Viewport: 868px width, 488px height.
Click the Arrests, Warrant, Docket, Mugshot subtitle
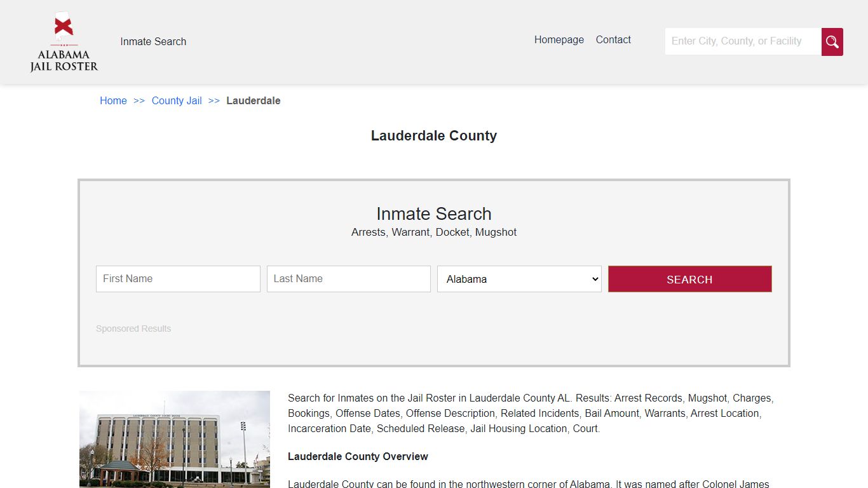(x=434, y=232)
